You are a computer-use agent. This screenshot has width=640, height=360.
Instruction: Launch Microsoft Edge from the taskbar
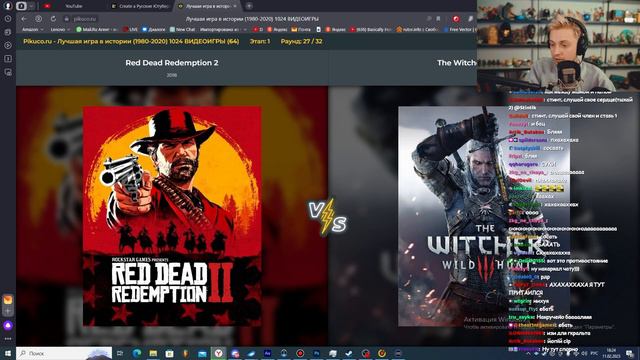pyautogui.click(x=137, y=353)
